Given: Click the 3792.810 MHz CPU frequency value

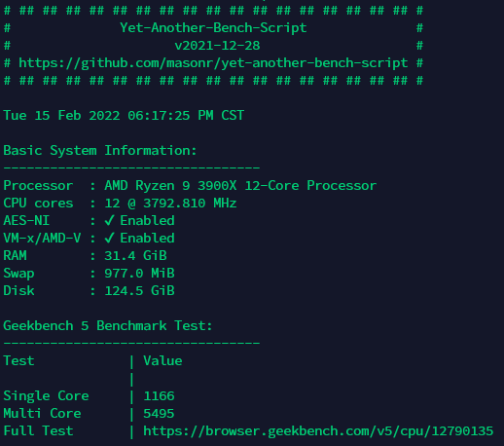Looking at the screenshot, I should 190,203.
